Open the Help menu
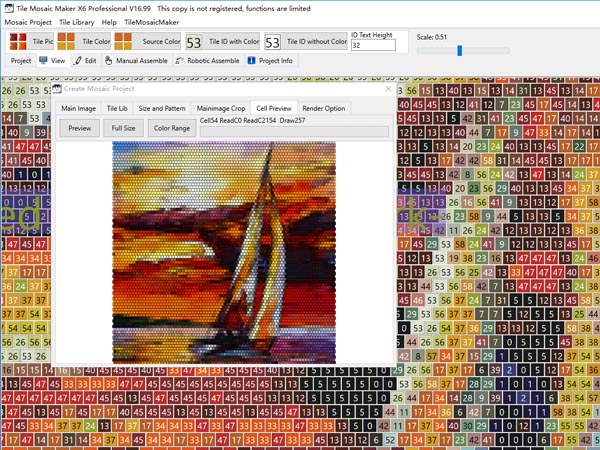Viewport: 600px width, 450px height. point(109,22)
